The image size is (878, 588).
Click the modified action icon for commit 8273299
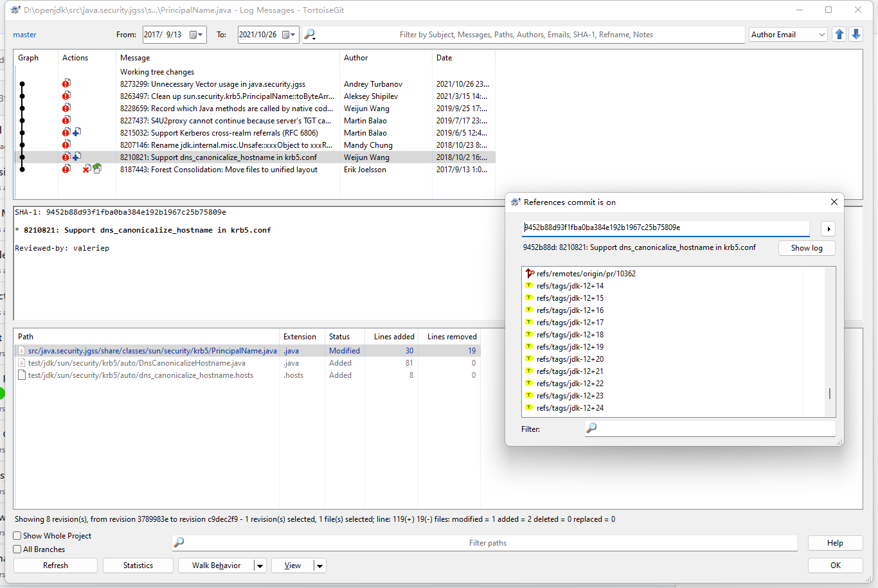(66, 84)
